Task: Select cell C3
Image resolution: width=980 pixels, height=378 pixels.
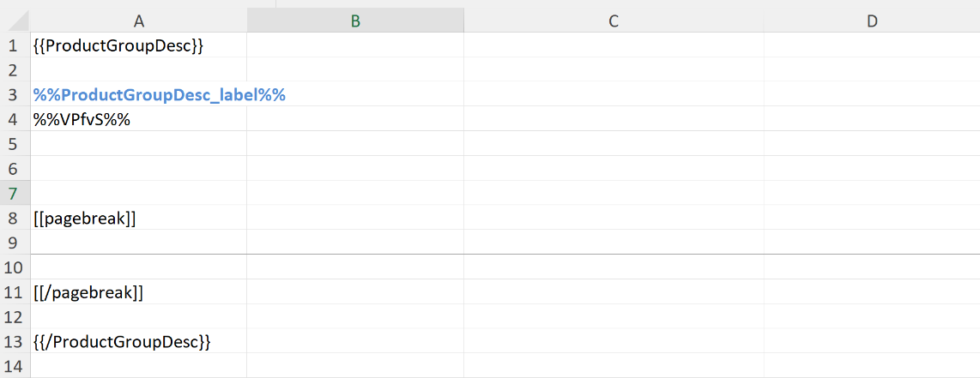Action: coord(614,95)
